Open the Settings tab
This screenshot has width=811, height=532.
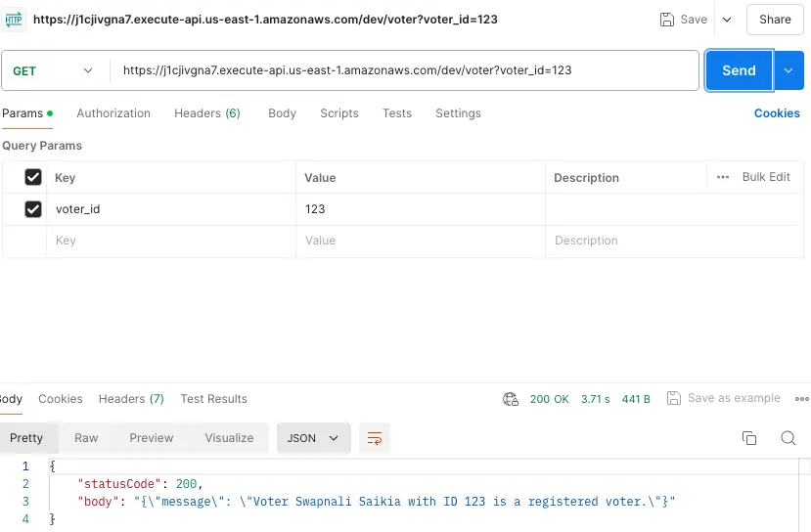(458, 113)
